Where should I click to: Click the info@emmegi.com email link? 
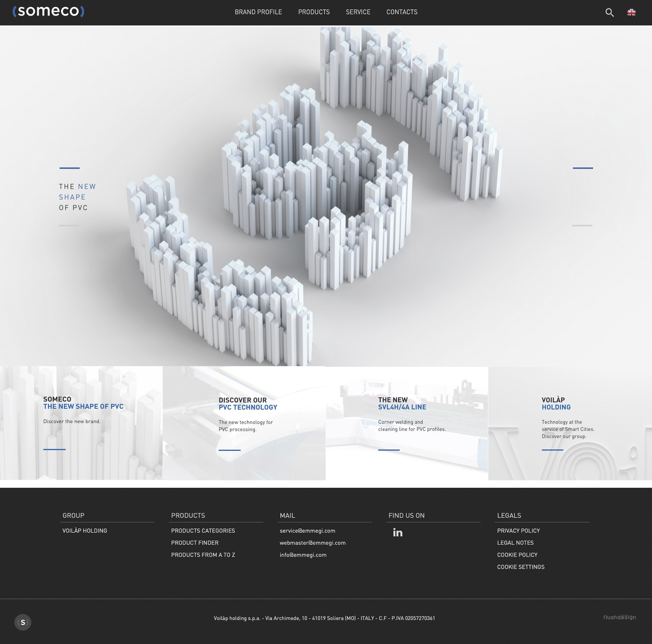[x=303, y=555]
